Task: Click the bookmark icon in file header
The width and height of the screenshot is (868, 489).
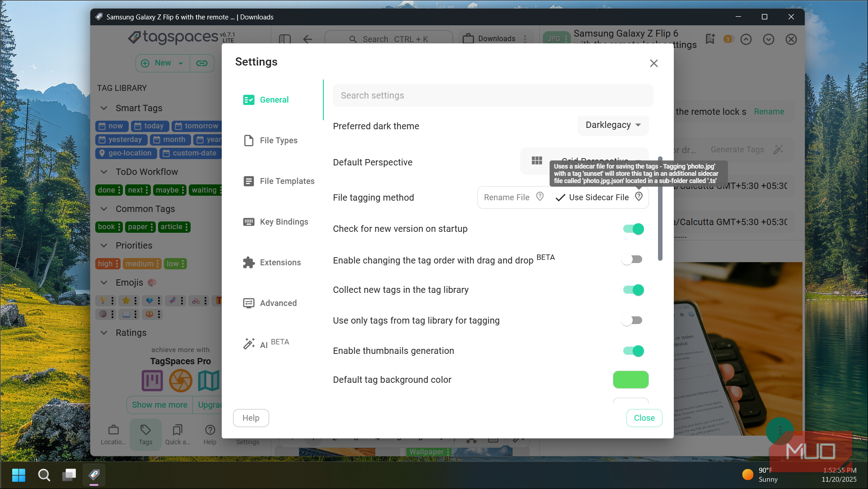Action: pos(710,39)
